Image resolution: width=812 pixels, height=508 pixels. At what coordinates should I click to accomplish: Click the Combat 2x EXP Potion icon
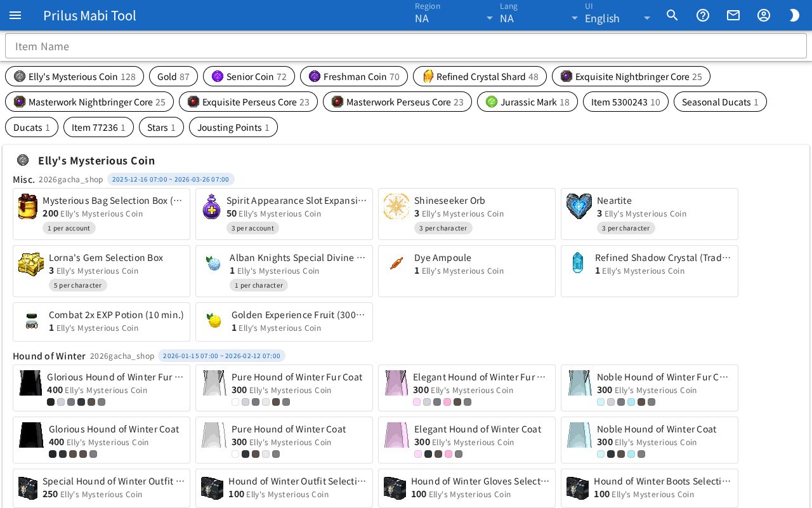pos(32,321)
